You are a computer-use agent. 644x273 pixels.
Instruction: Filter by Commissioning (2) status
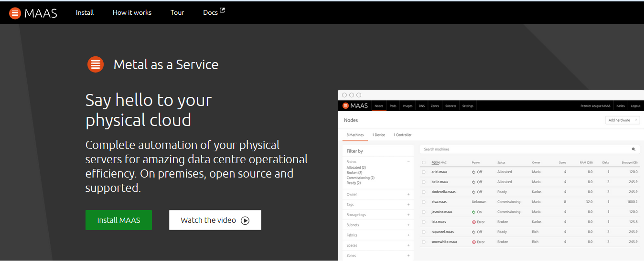coord(360,178)
